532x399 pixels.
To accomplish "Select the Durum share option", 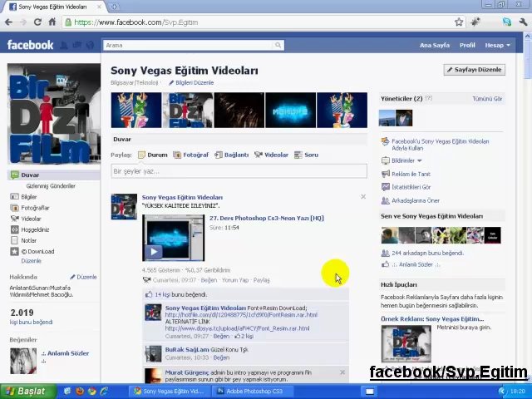I will click(x=153, y=155).
